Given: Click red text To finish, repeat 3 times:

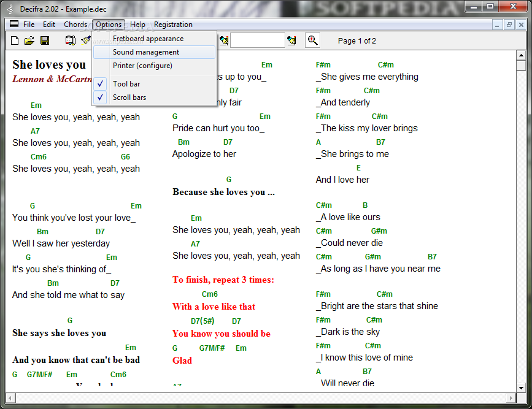Looking at the screenshot, I should 223,280.
